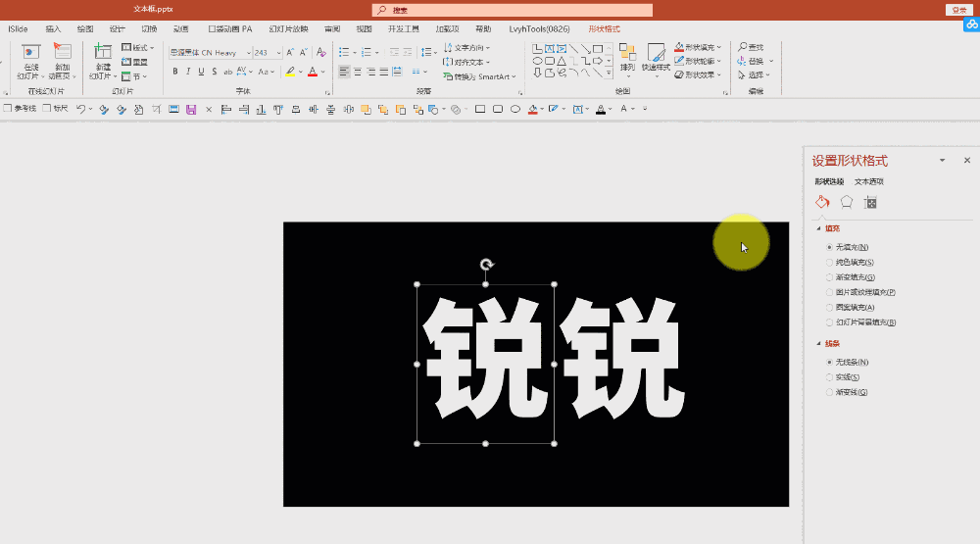Toggle Underline formatting
Image resolution: width=980 pixels, height=544 pixels.
pos(201,72)
